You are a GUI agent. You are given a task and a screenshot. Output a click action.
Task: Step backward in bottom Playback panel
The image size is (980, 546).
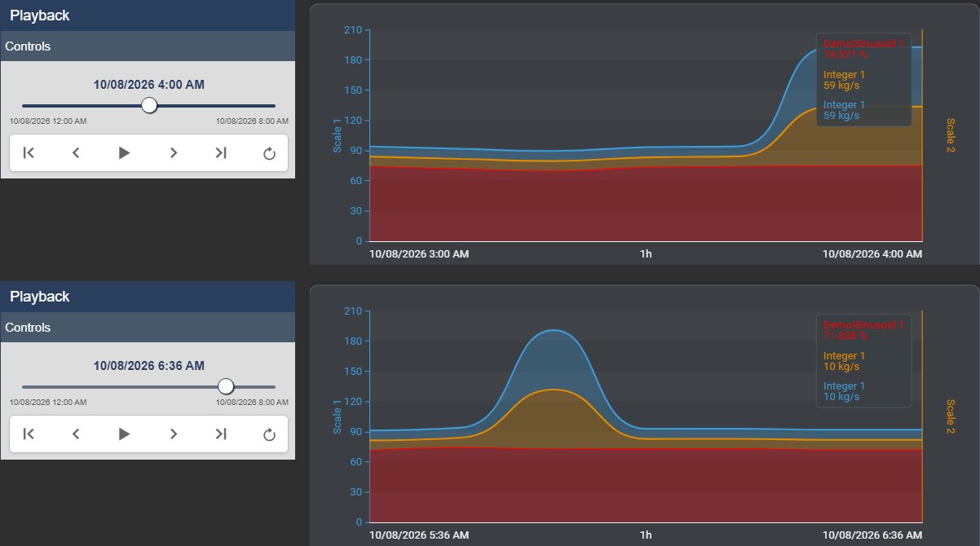76,434
